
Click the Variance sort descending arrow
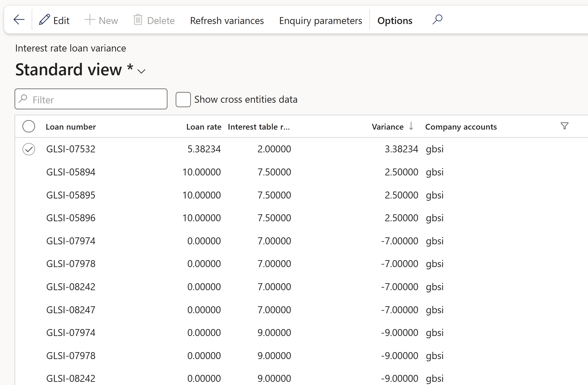tap(411, 126)
